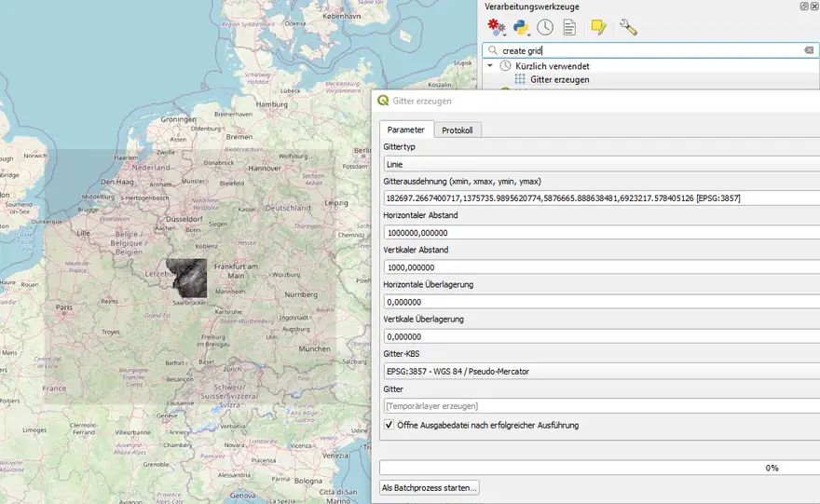
Task: Click the Gitter-KBS label text
Action: [x=401, y=354]
